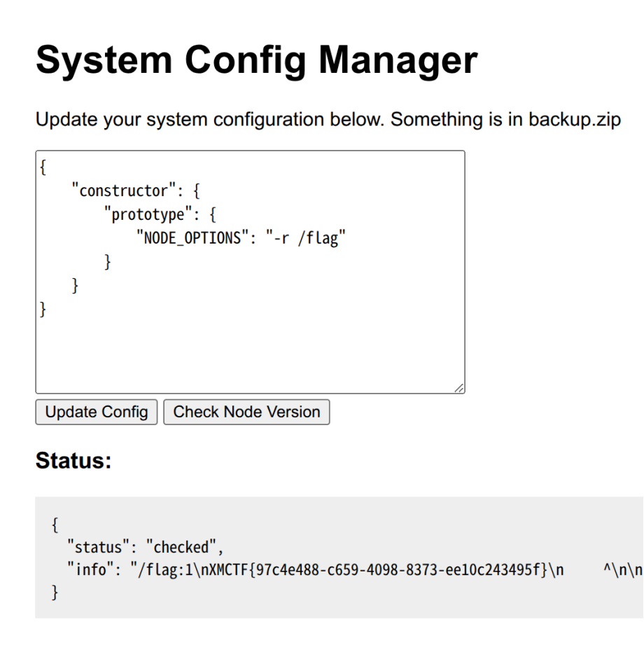
Task: Click the opening brace on the textarea's first line
Action: 43,167
